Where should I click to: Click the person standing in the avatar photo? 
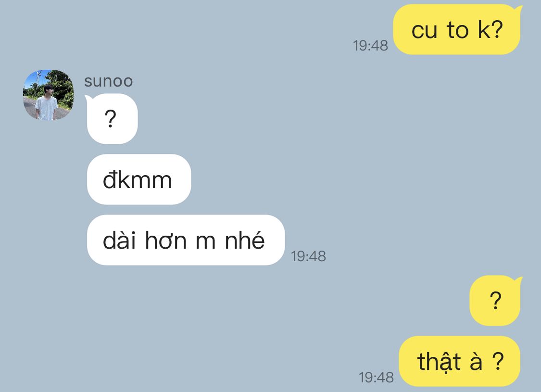tap(47, 102)
